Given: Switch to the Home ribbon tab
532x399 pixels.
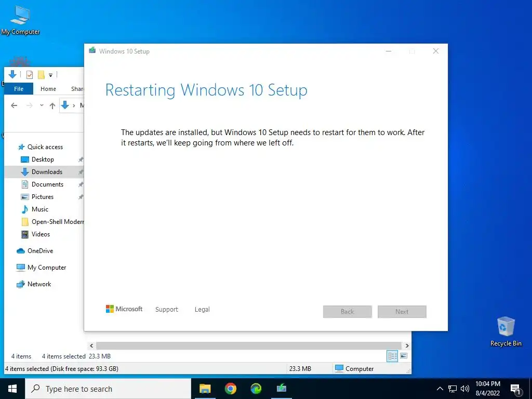Looking at the screenshot, I should tap(48, 89).
